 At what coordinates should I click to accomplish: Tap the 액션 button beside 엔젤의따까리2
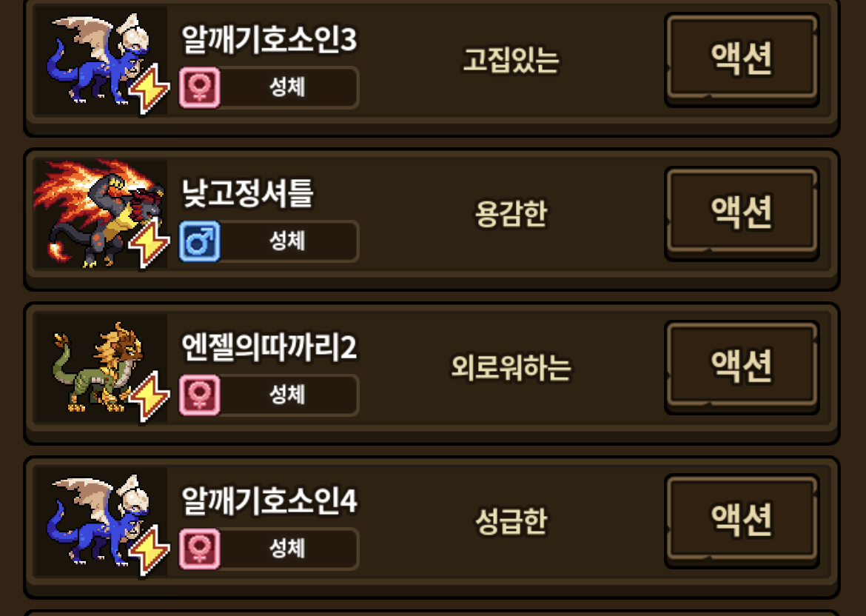(741, 366)
